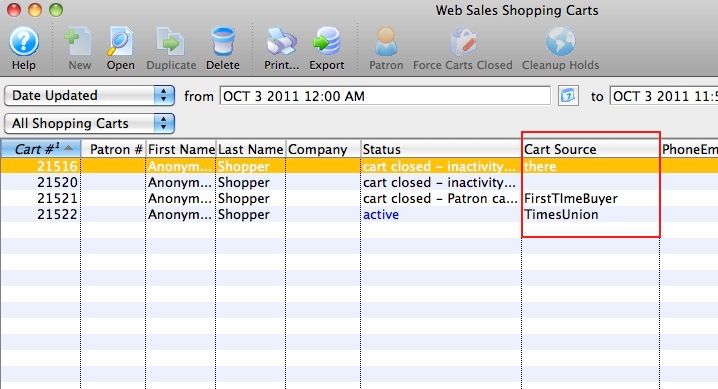This screenshot has width=718, height=389.
Task: Open the Patron icon
Action: [386, 41]
